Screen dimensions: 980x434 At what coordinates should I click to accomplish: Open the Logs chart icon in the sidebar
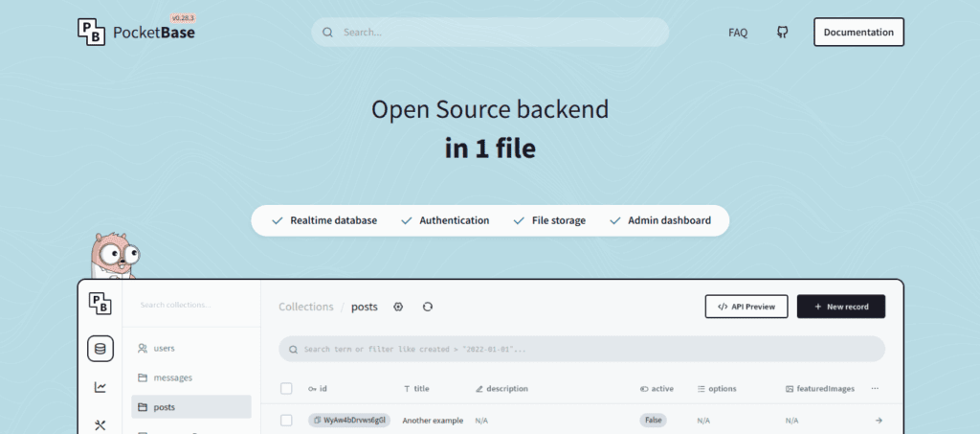pyautogui.click(x=100, y=388)
